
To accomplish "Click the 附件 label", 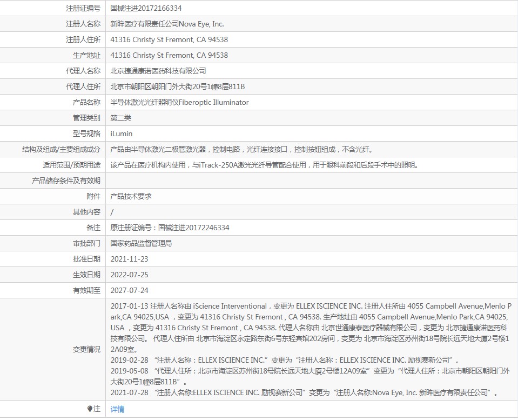I will pyautogui.click(x=93, y=196).
